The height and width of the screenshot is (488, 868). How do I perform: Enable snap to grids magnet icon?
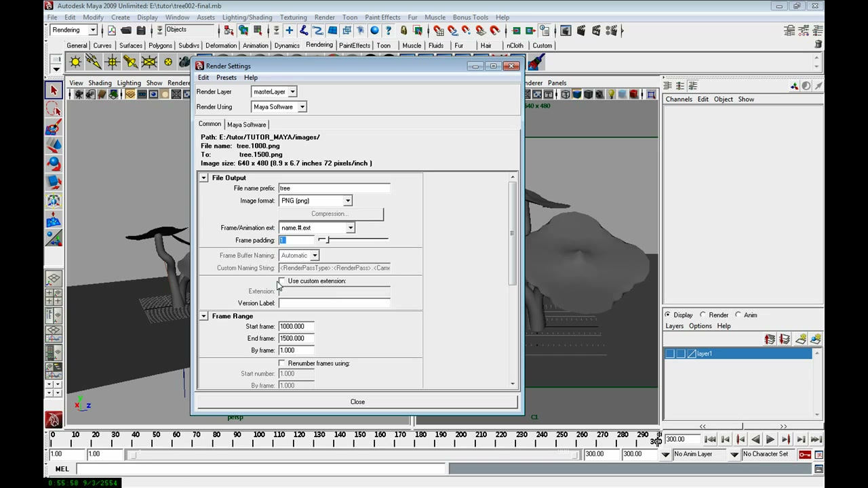438,30
